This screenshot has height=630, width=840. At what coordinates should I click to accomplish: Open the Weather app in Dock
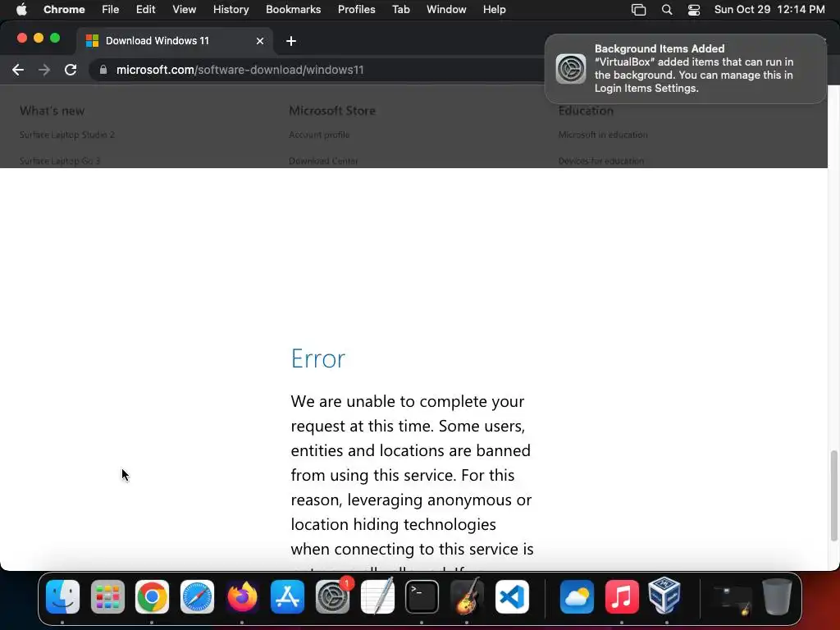577,596
